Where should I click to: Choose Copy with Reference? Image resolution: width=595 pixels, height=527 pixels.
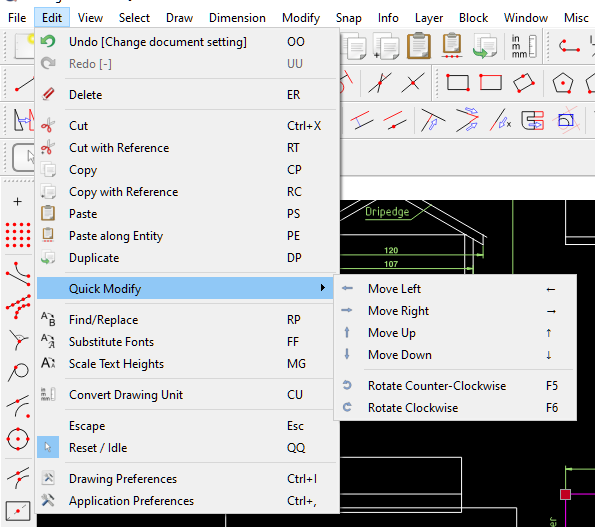(x=187, y=192)
